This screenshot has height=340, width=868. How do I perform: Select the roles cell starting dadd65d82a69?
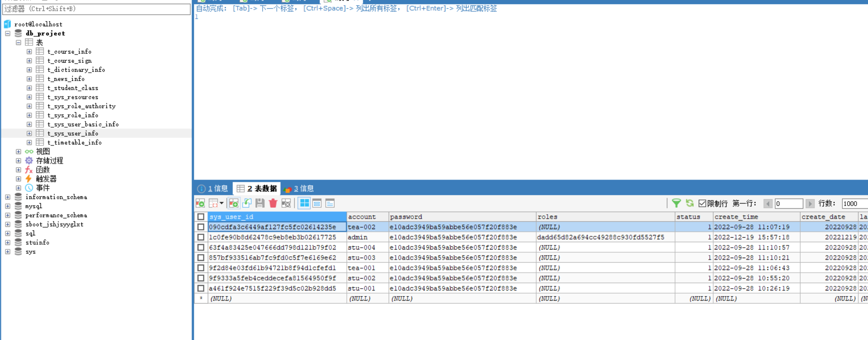pyautogui.click(x=605, y=237)
